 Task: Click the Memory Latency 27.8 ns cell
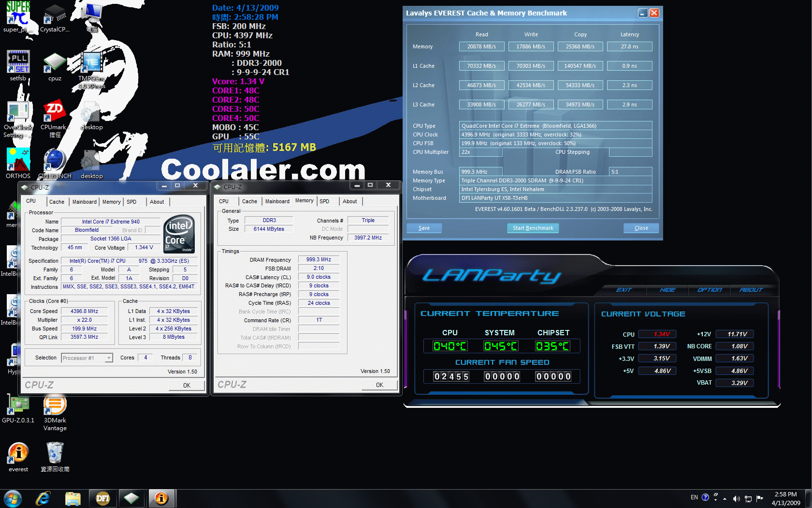click(629, 46)
